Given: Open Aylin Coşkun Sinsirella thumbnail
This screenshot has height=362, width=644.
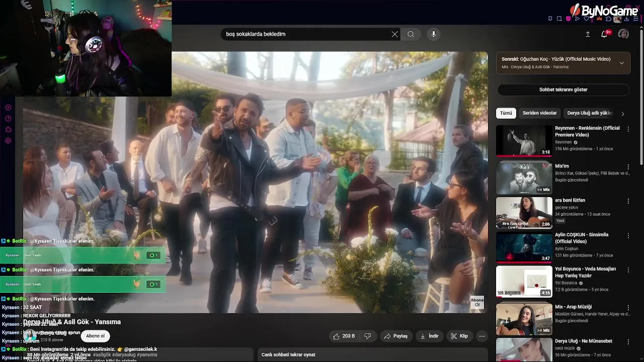Looking at the screenshot, I should [x=524, y=247].
